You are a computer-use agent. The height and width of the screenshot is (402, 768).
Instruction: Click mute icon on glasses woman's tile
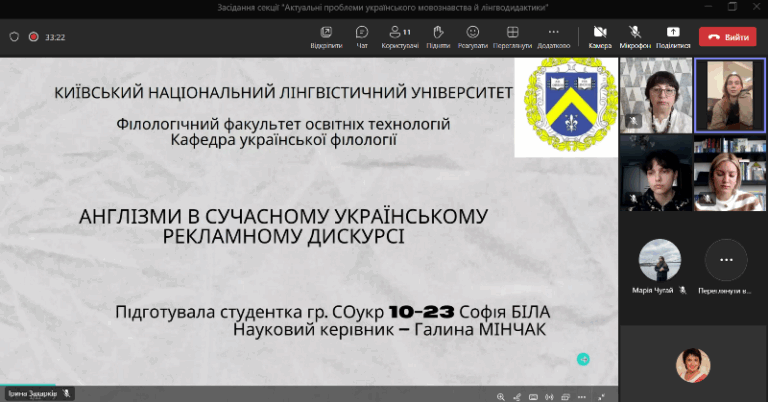coord(632,121)
